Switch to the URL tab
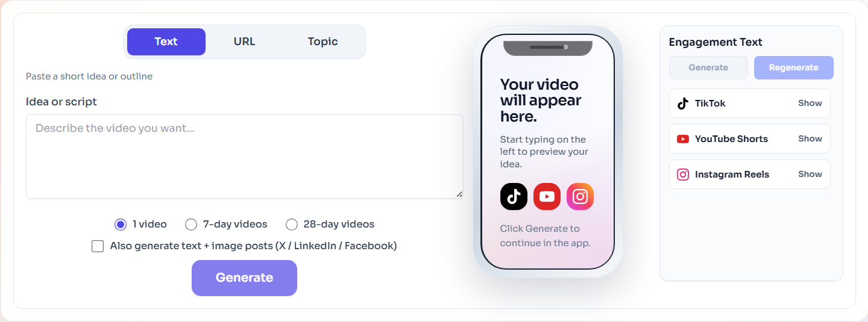Screen dimensions: 868x322 point(245,42)
